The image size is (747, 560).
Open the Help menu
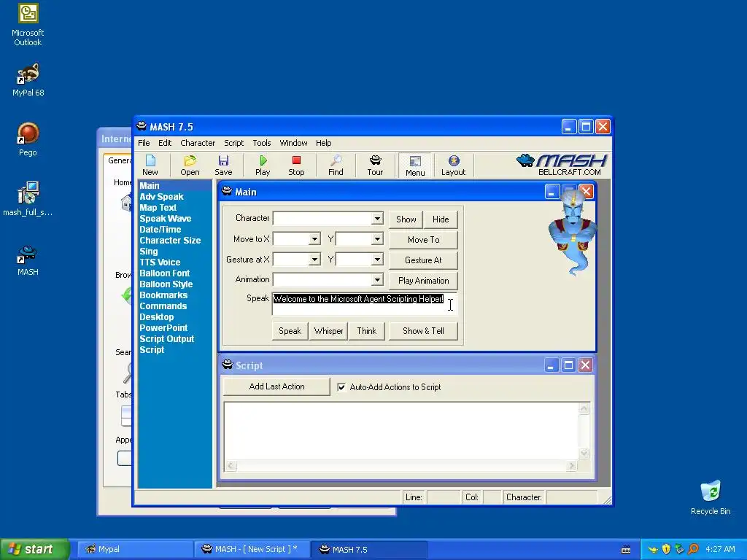pos(323,143)
